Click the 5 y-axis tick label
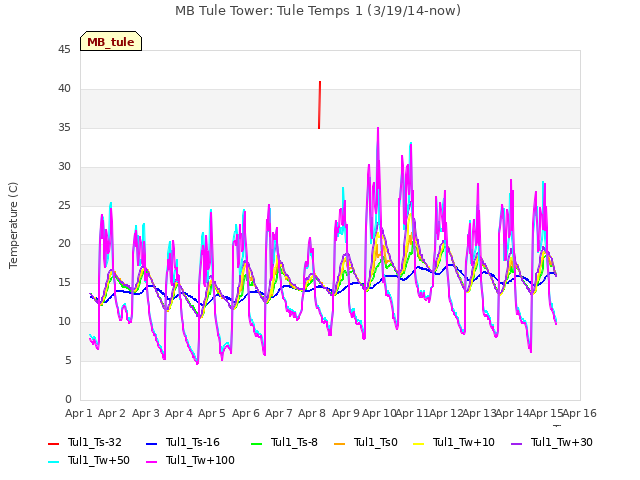 point(68,361)
